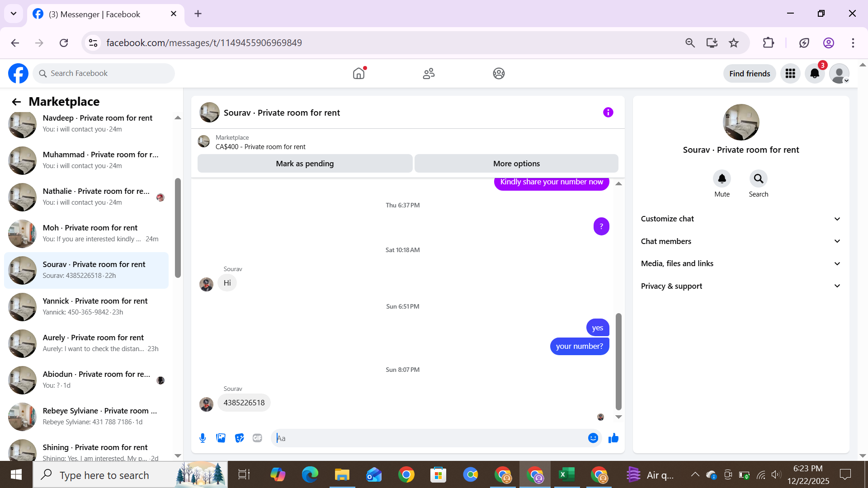
Task: Open the sticker picker icon
Action: click(x=239, y=438)
